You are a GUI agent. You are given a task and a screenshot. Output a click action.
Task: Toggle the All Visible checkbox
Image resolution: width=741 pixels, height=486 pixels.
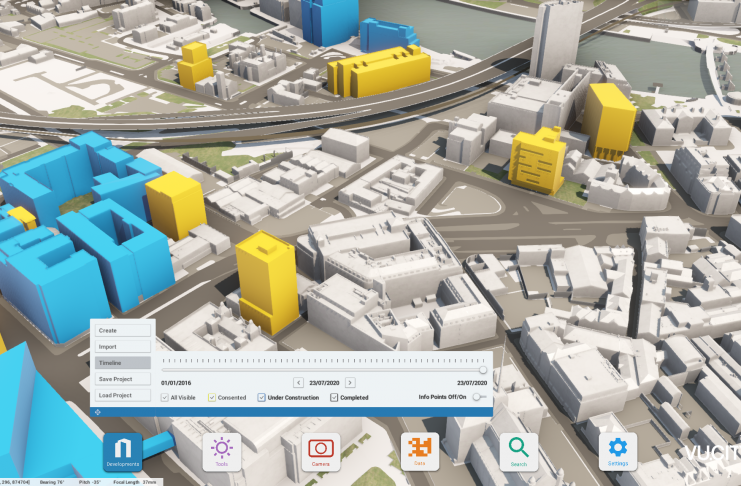[165, 398]
